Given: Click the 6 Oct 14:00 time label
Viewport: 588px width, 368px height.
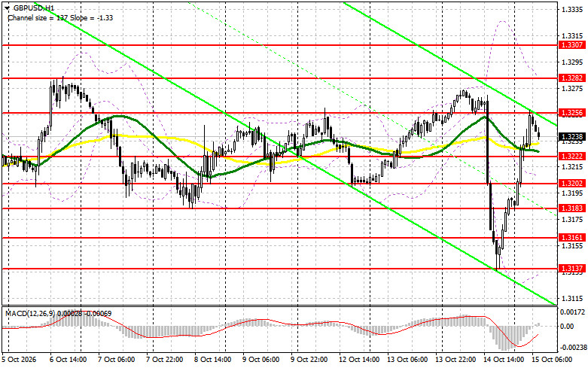Looking at the screenshot, I should point(69,360).
